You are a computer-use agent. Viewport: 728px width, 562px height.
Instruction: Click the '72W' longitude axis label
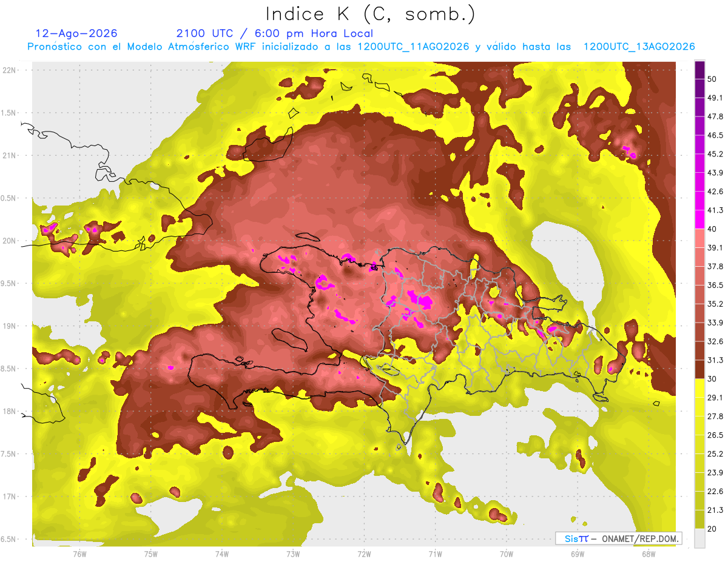(364, 554)
